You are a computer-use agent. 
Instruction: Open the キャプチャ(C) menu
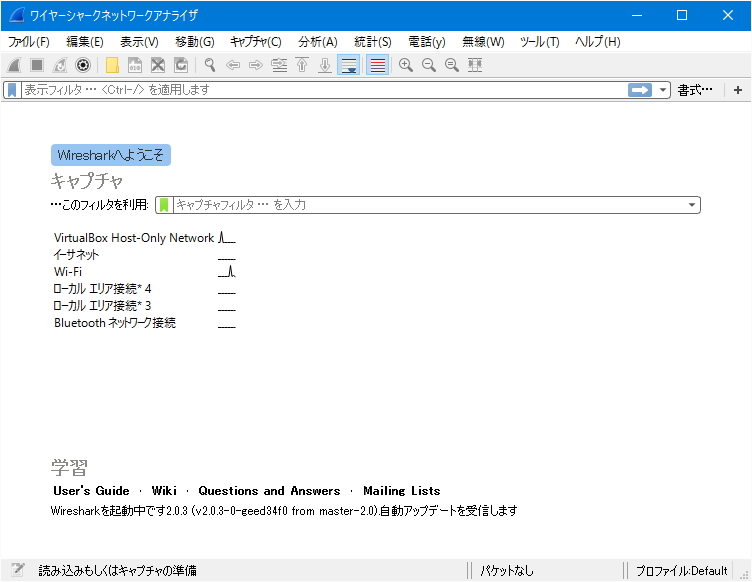[x=256, y=42]
